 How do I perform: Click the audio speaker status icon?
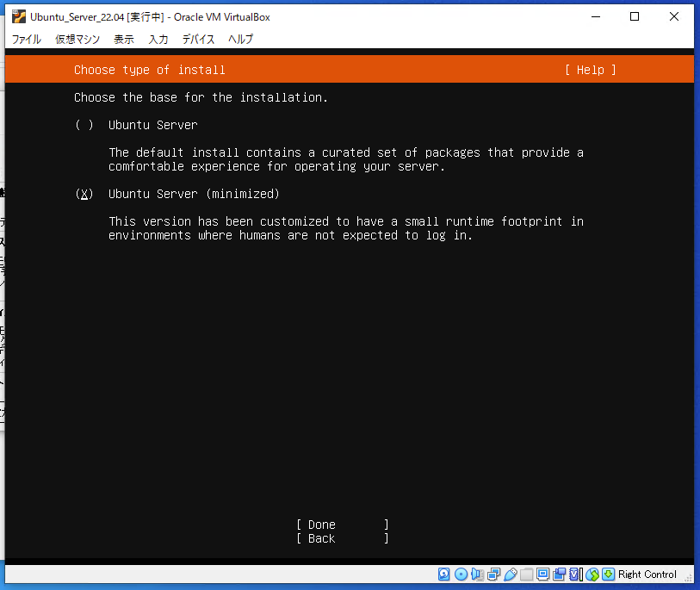[x=477, y=574]
